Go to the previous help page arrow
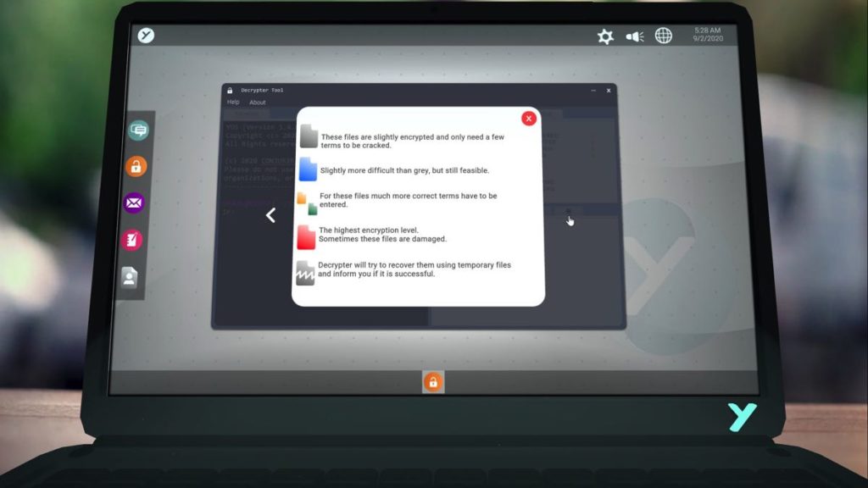This screenshot has width=868, height=488. click(270, 215)
